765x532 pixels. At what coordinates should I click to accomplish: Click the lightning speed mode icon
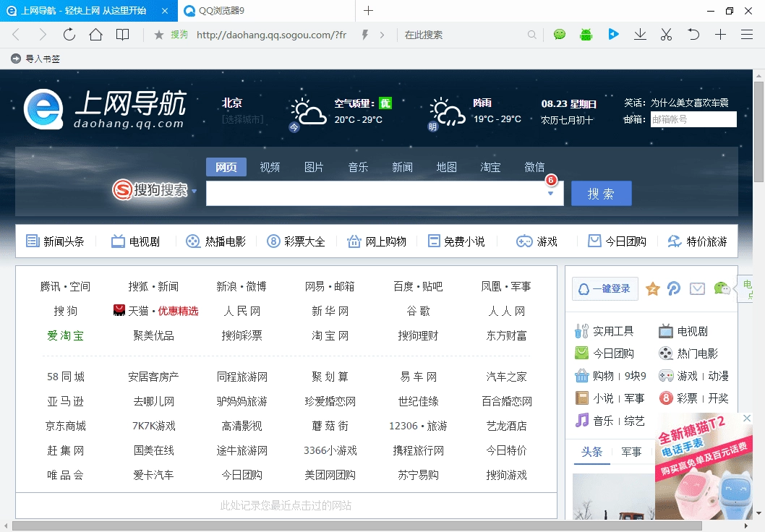tap(364, 35)
